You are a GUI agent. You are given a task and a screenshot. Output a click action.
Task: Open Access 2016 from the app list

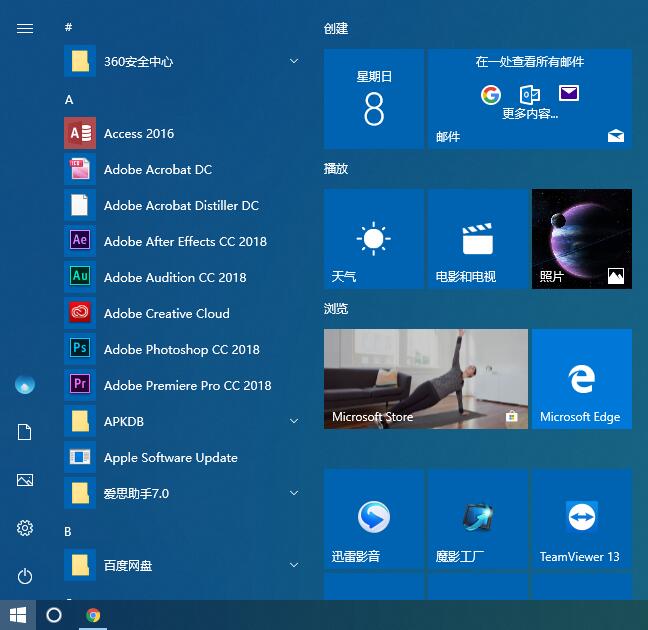(x=138, y=134)
